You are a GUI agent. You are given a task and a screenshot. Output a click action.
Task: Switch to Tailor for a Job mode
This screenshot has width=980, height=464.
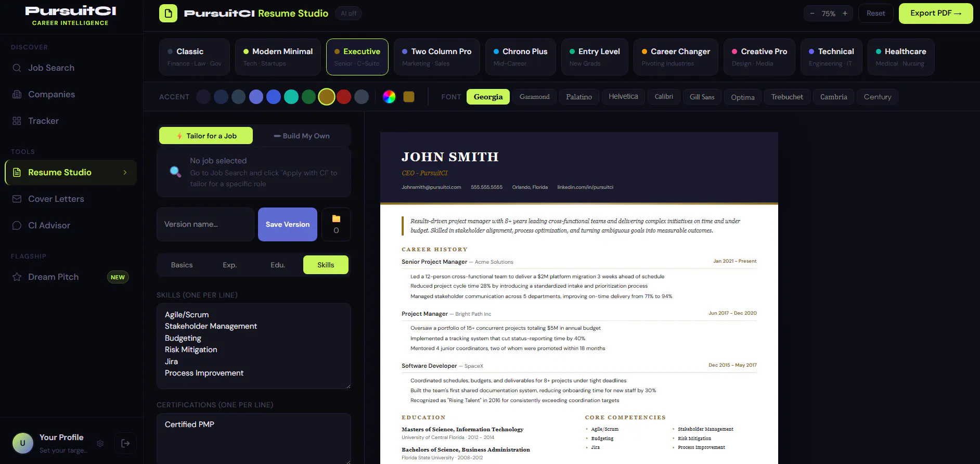tap(206, 136)
